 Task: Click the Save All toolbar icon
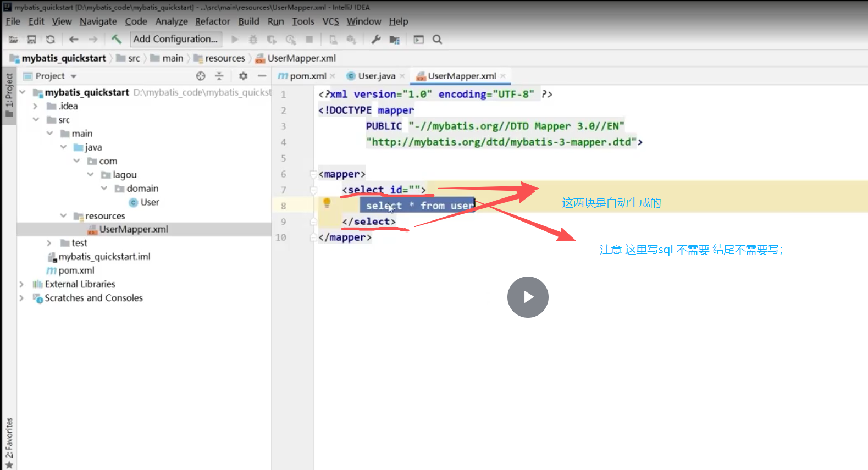pyautogui.click(x=32, y=40)
